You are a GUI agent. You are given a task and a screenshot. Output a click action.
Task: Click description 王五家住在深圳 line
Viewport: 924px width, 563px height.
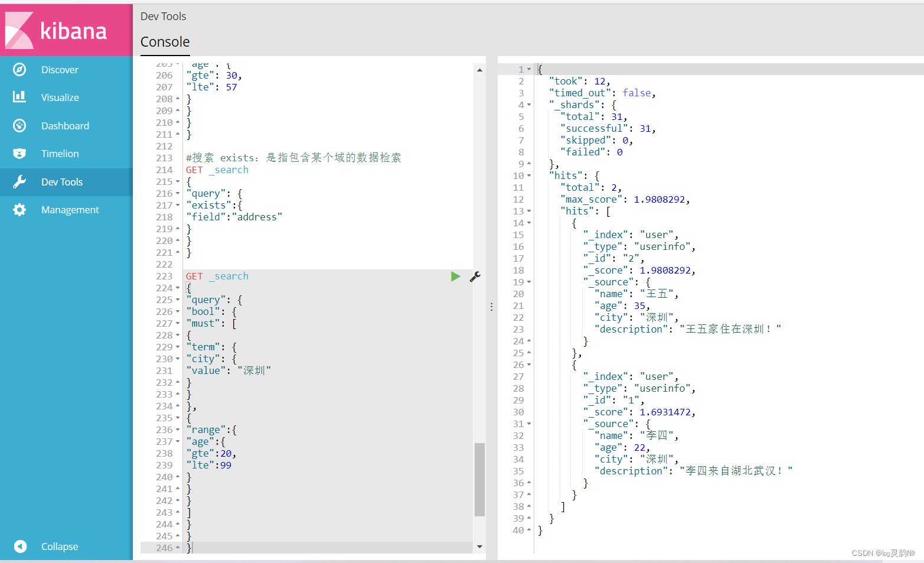[688, 330]
